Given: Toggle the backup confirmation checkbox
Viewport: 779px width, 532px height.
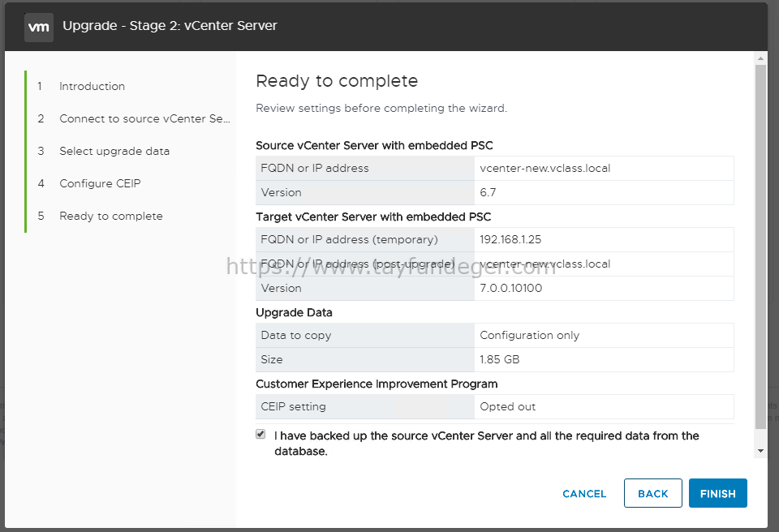Looking at the screenshot, I should [260, 434].
